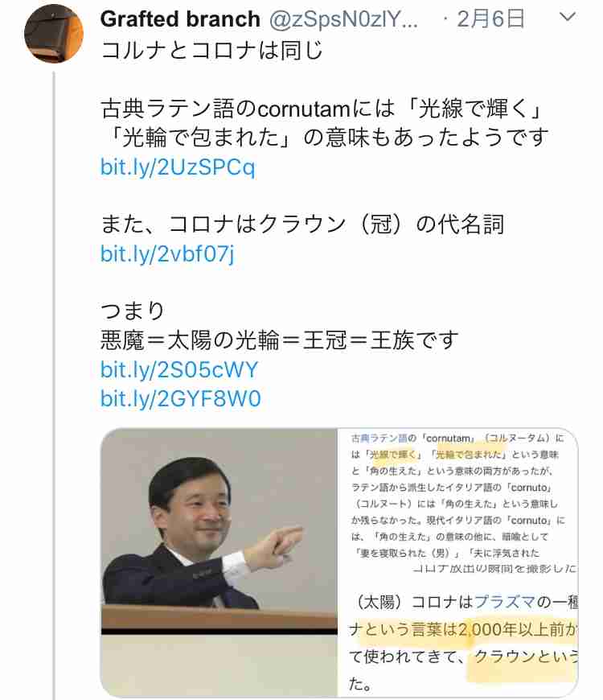
Task: Click the line about クラウン（冠）の代名詞
Action: tap(302, 224)
